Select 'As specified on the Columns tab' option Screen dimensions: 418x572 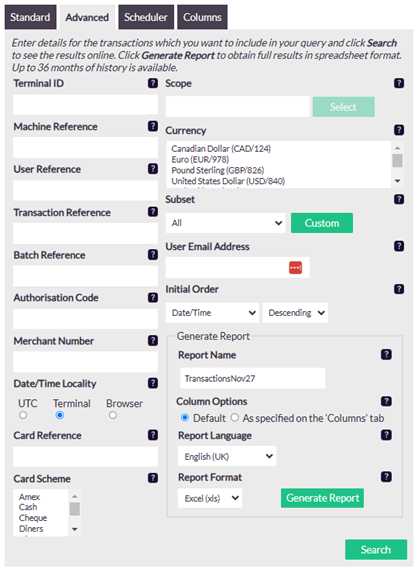235,417
